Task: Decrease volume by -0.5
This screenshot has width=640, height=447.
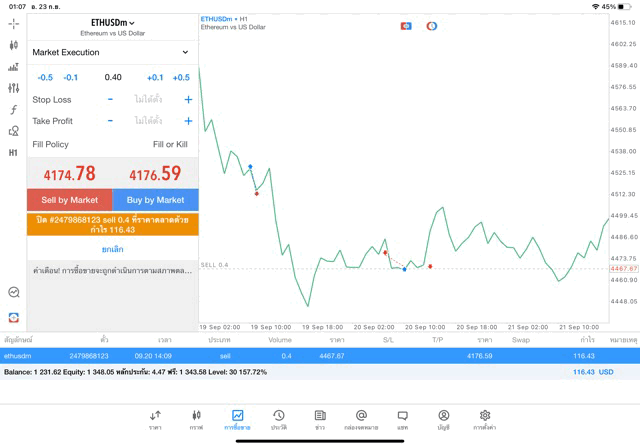Action: coord(45,77)
